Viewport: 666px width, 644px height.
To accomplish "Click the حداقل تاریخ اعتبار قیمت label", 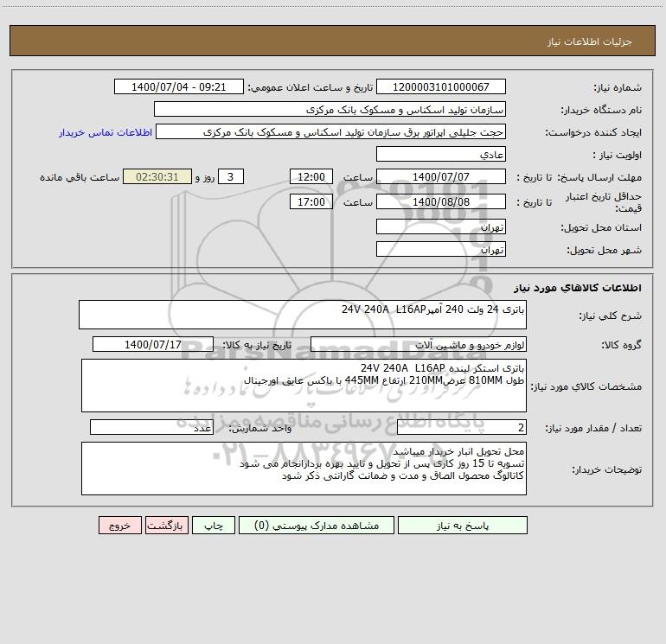I will coord(604,202).
